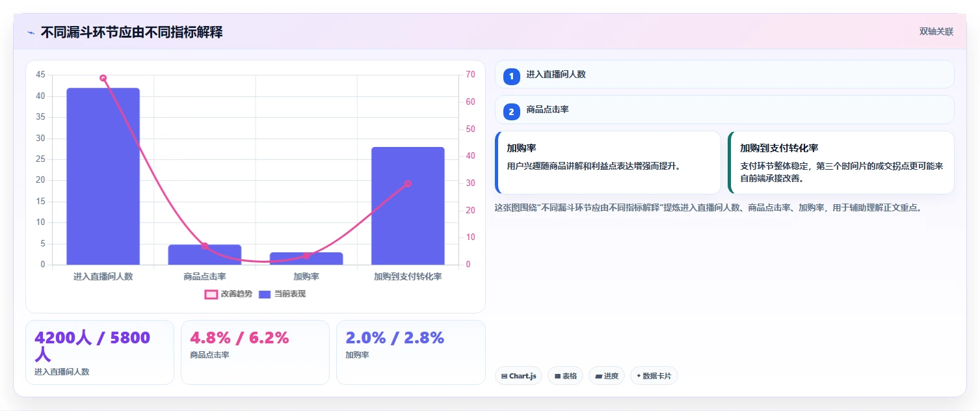The image size is (980, 411).
Task: Click the trend line point above 进入直播间人数
Action: pyautogui.click(x=103, y=78)
